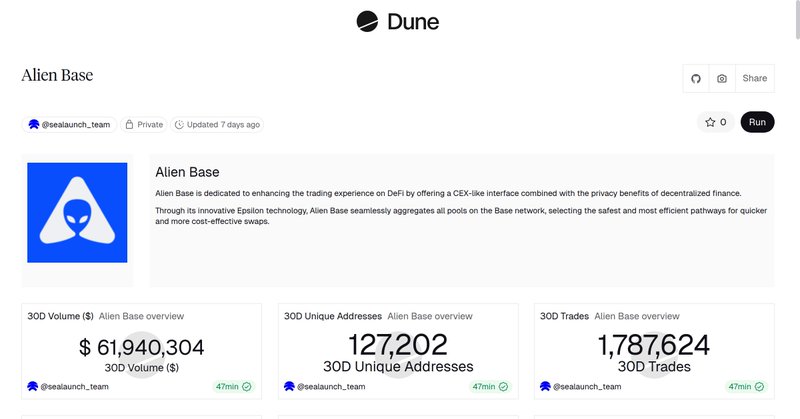Open the GitHub icon button

696,79
